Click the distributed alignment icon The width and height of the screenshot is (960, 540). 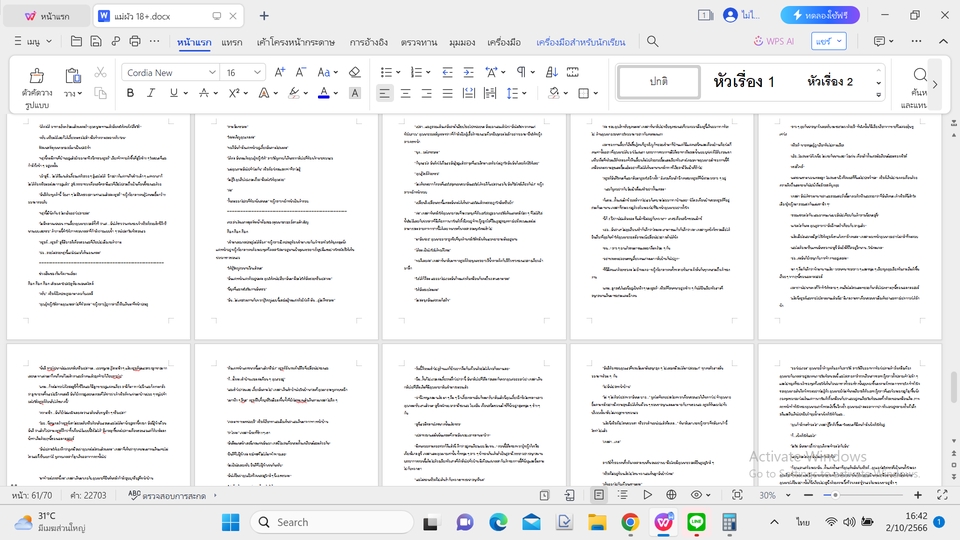click(468, 93)
